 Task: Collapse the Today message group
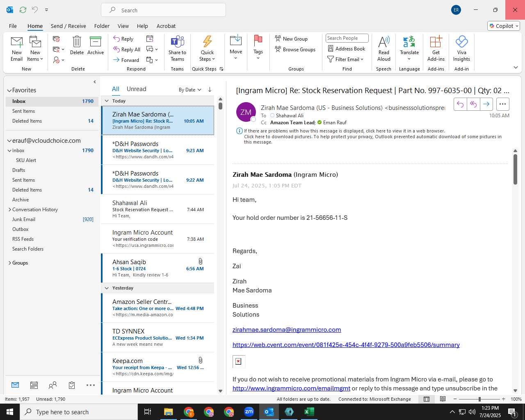pos(107,101)
